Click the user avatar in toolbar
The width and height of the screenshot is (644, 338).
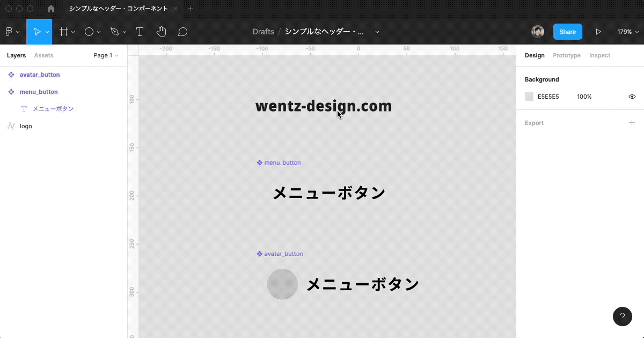538,32
